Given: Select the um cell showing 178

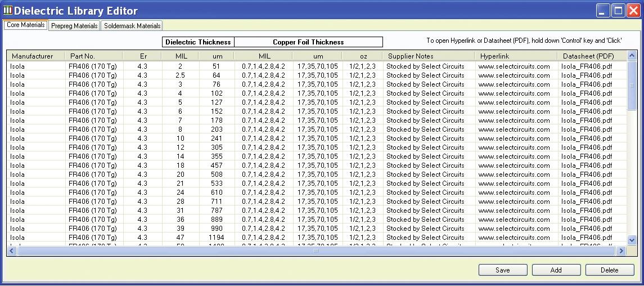Looking at the screenshot, I should (x=217, y=120).
